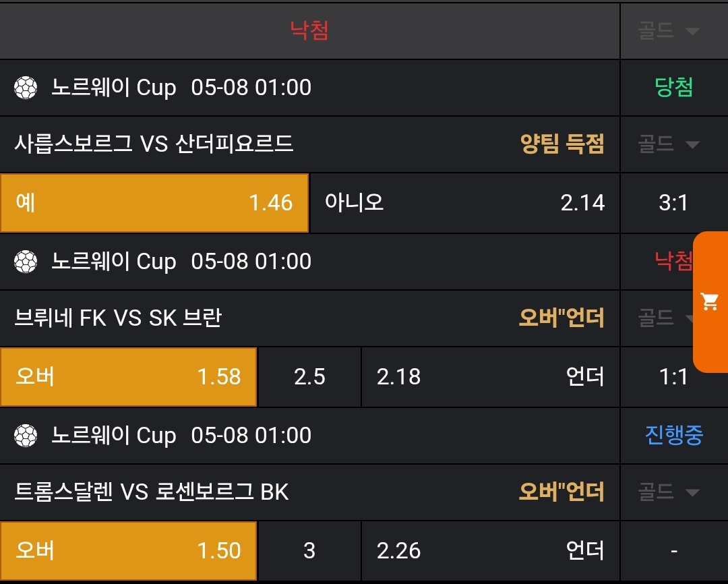Click the 양팀 득점 market label
Viewport: 728px width, 584px height.
point(562,144)
